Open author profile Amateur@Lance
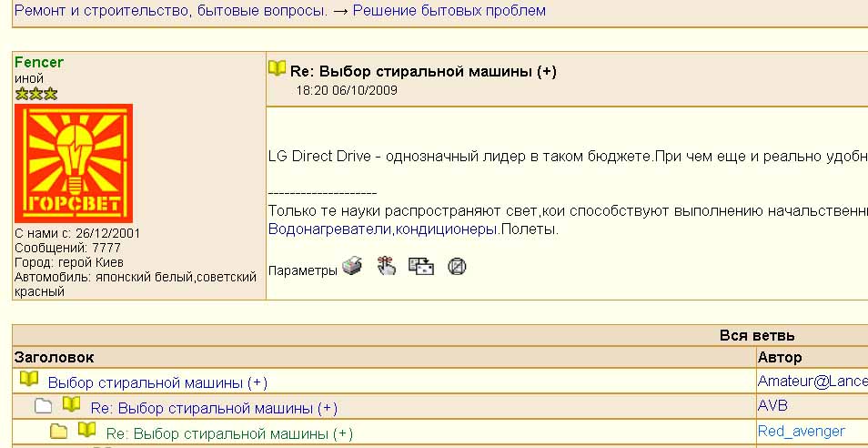868x448 pixels. pos(812,382)
